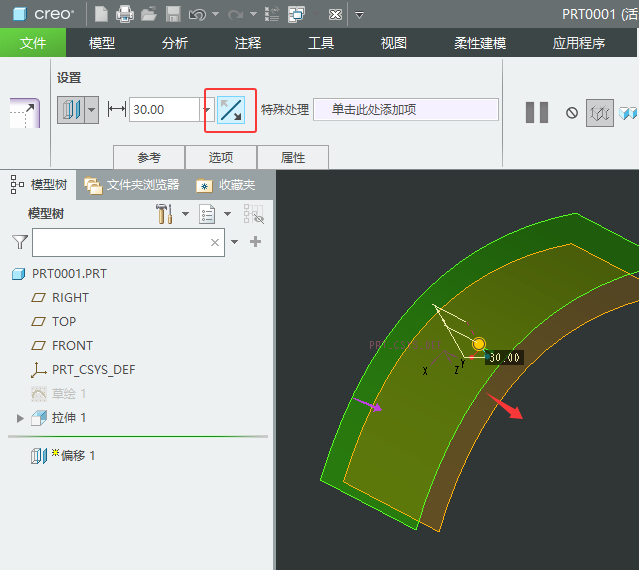Click the model tree settings hammer icon

[164, 214]
